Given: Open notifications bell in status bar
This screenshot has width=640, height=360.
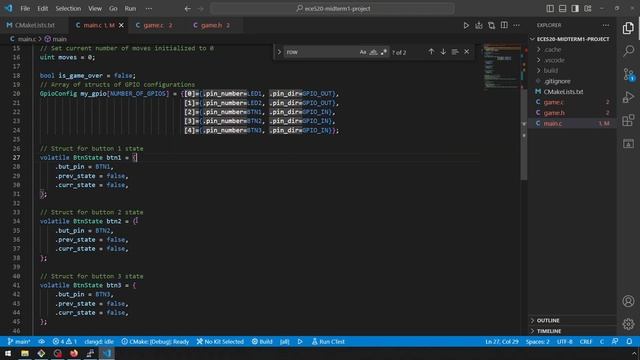Looking at the screenshot, I should point(629,342).
